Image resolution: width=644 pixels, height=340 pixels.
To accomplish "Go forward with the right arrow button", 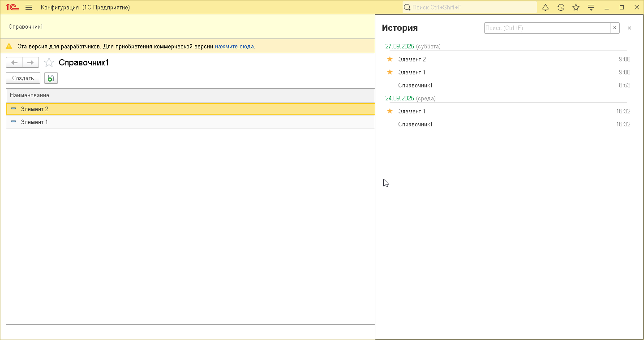I will (30, 63).
